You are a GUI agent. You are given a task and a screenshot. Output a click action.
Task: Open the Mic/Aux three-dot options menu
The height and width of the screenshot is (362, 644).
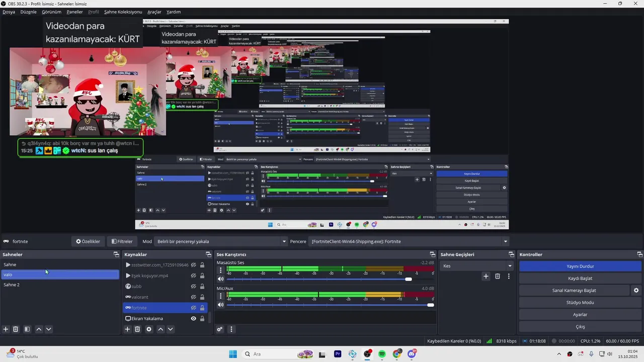pos(220,296)
